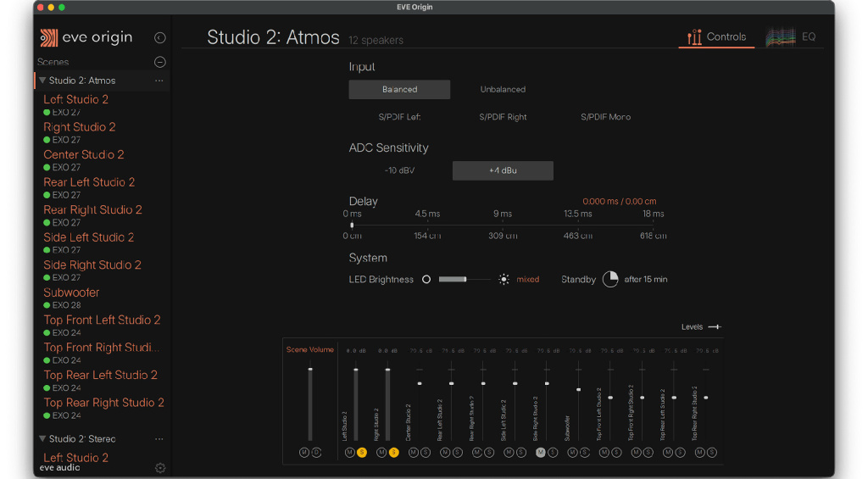This screenshot has height=479, width=868.
Task: Unsolo the Left Studio 2 channel
Action: click(x=361, y=453)
